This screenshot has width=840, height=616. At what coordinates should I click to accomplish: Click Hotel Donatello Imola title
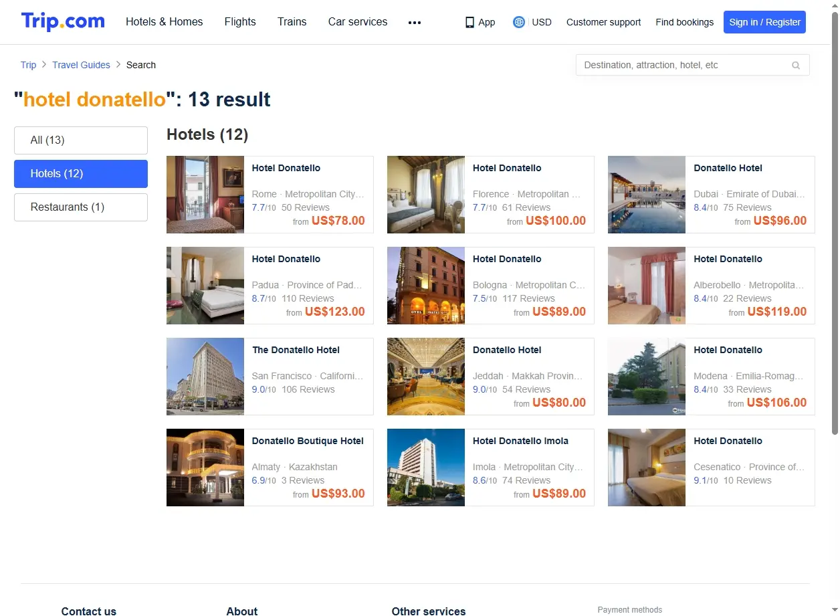[x=520, y=441]
